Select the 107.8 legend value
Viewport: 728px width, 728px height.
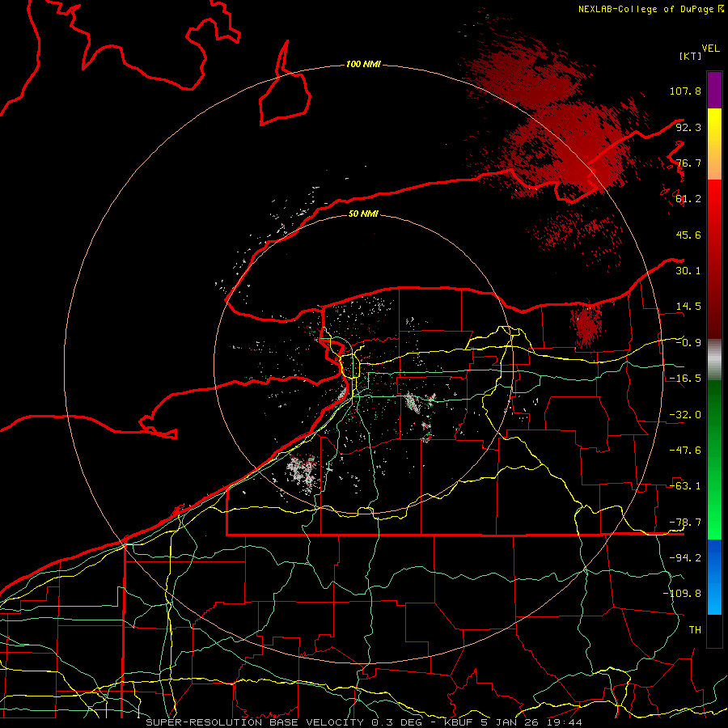(685, 91)
